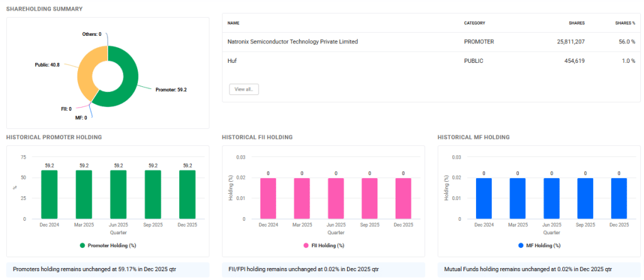The image size is (644, 280).
Task: Toggle the MF Holding (%) legend marker
Action: (x=521, y=245)
